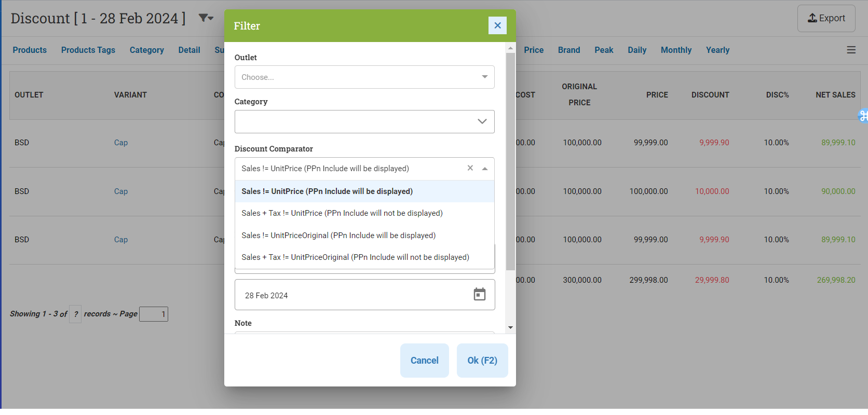The height and width of the screenshot is (415, 868).
Task: Open the Cap link in the third row
Action: pyautogui.click(x=121, y=240)
